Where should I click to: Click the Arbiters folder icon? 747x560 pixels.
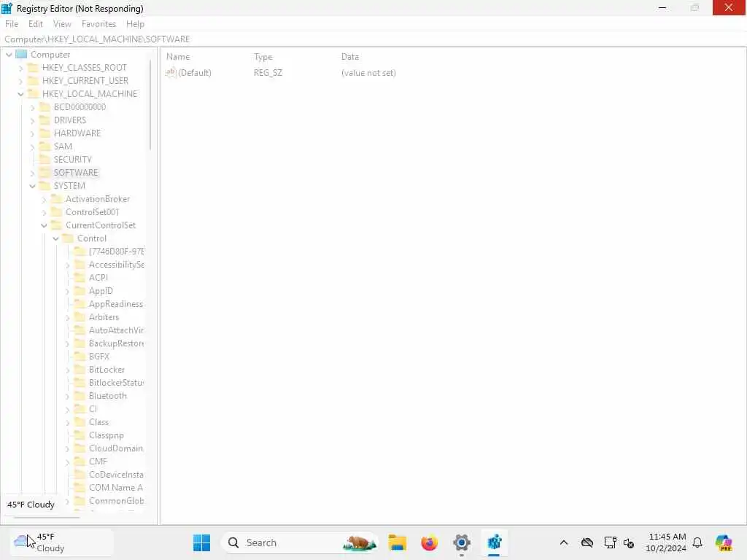coord(80,316)
